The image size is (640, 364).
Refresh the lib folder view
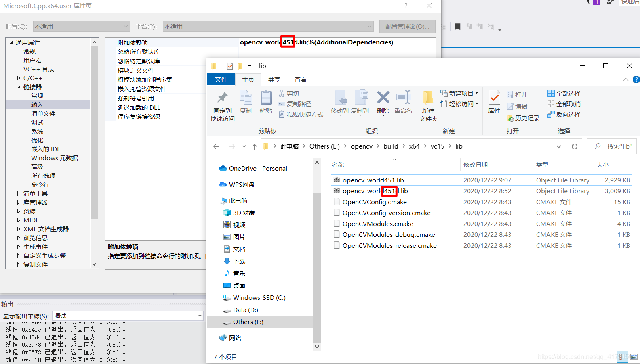(x=574, y=146)
